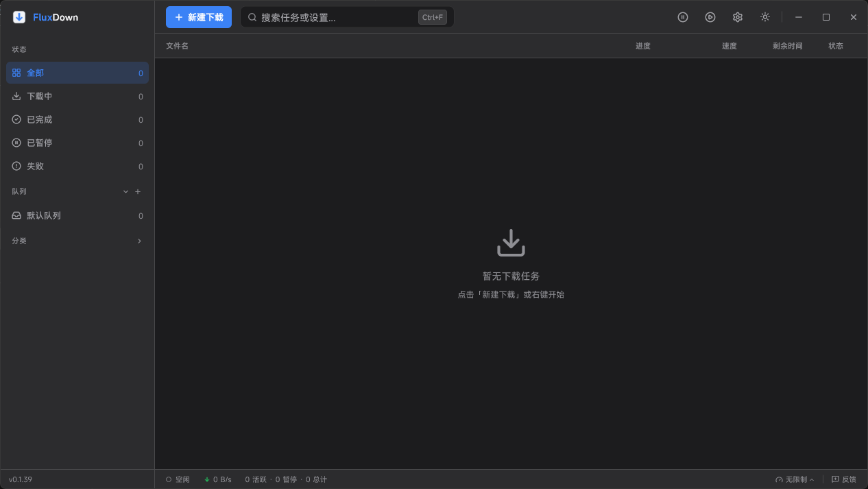Click the 状态 column header

836,46
